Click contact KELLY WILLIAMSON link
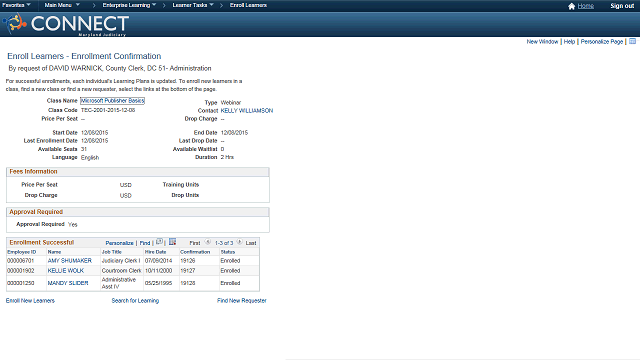640x360 pixels. tap(247, 111)
